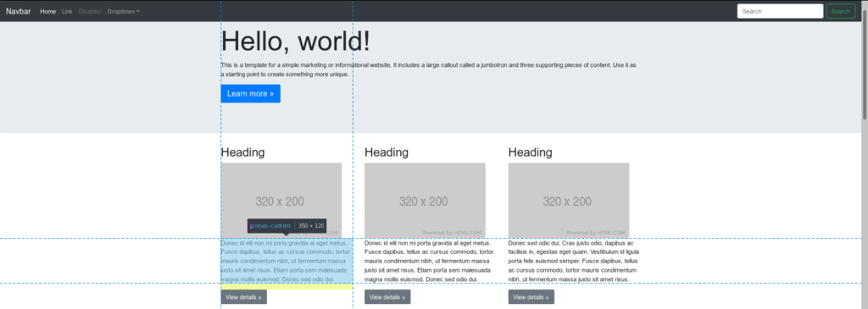Select the Link item in navbar
This screenshot has width=868, height=309.
[67, 11]
